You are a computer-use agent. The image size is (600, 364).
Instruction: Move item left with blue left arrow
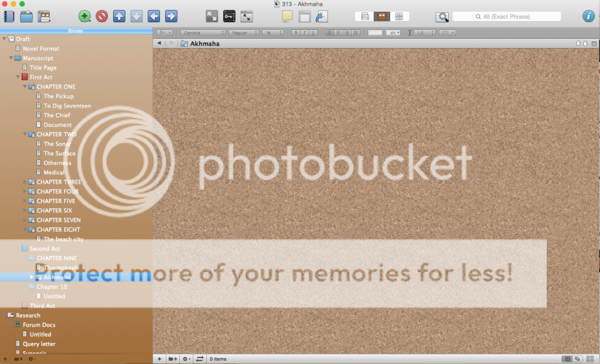[154, 16]
